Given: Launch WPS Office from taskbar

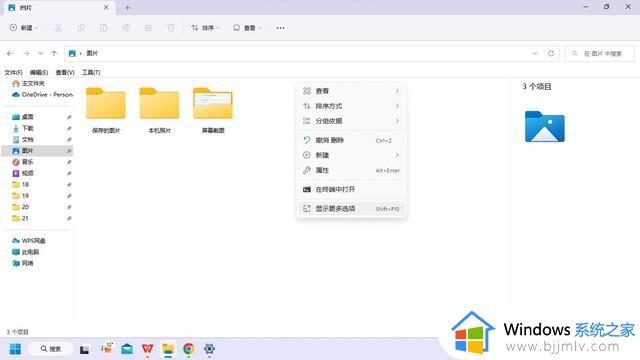Looking at the screenshot, I should [x=147, y=349].
